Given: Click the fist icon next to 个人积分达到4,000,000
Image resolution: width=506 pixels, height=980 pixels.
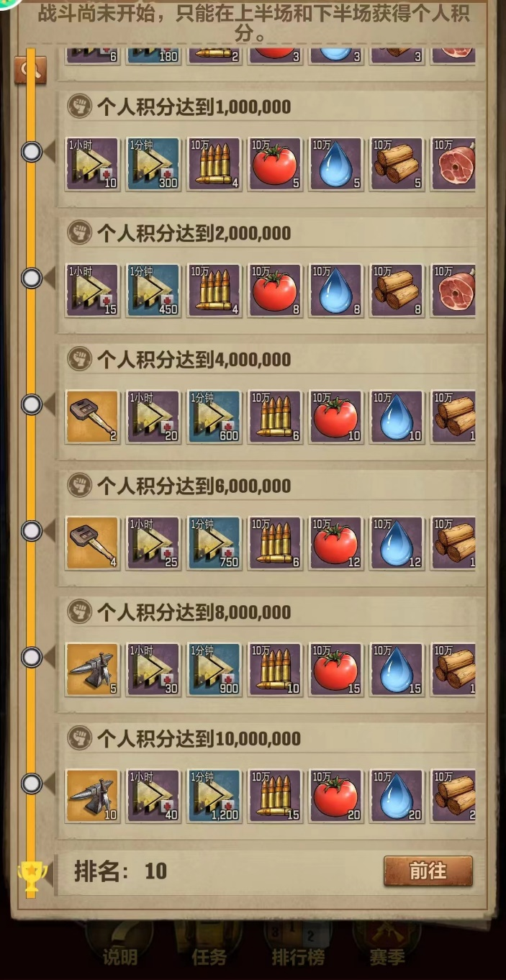Looking at the screenshot, I should tap(79, 359).
